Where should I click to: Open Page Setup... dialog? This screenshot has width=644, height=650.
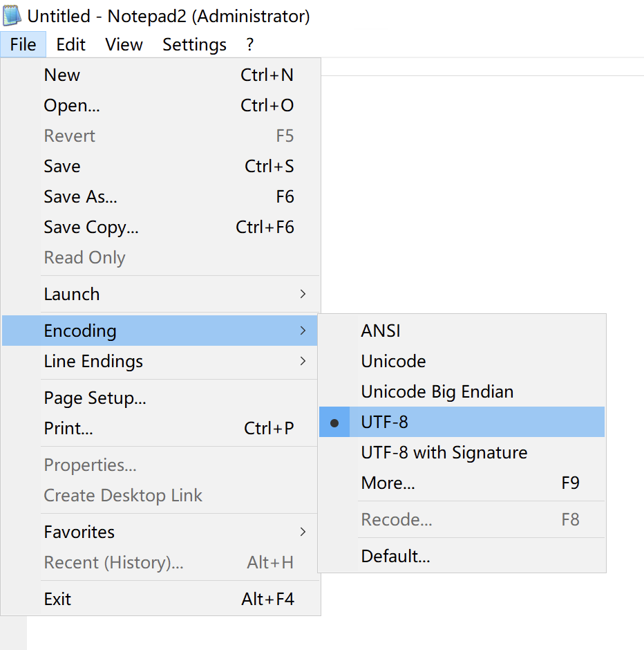160,398
